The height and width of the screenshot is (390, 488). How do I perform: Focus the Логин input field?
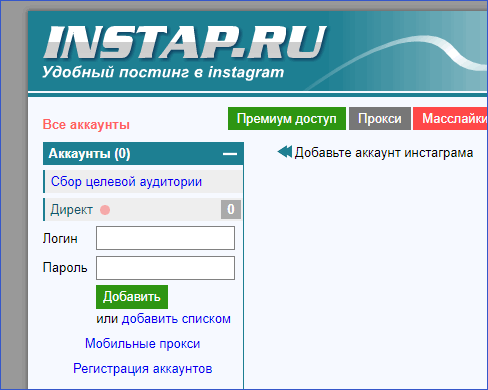(x=165, y=238)
